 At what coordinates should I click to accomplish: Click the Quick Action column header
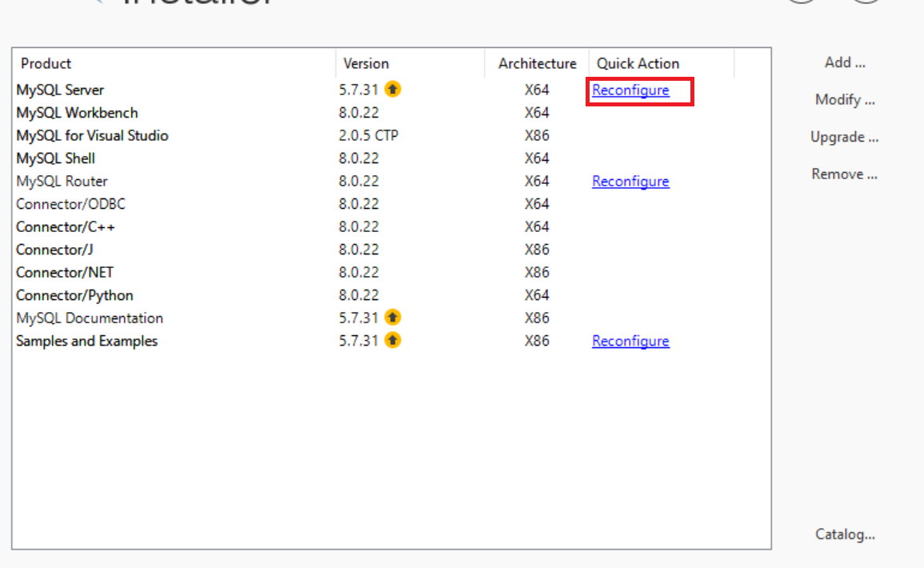661,63
